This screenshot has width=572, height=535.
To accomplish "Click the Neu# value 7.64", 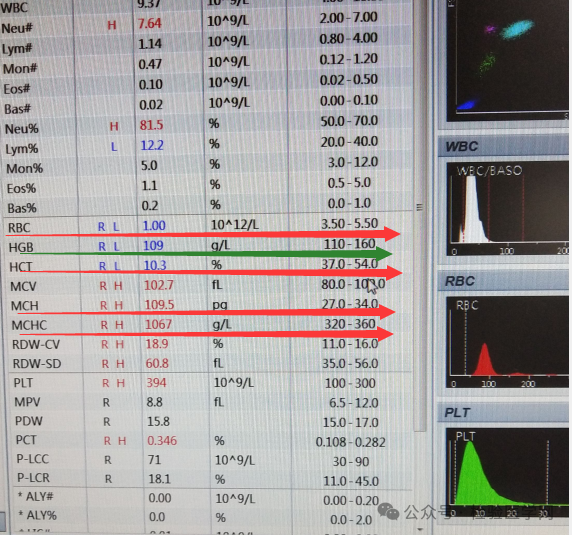I will [149, 24].
